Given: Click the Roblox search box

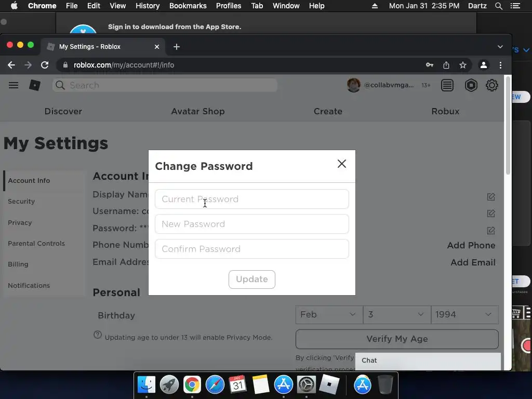Looking at the screenshot, I should (165, 85).
